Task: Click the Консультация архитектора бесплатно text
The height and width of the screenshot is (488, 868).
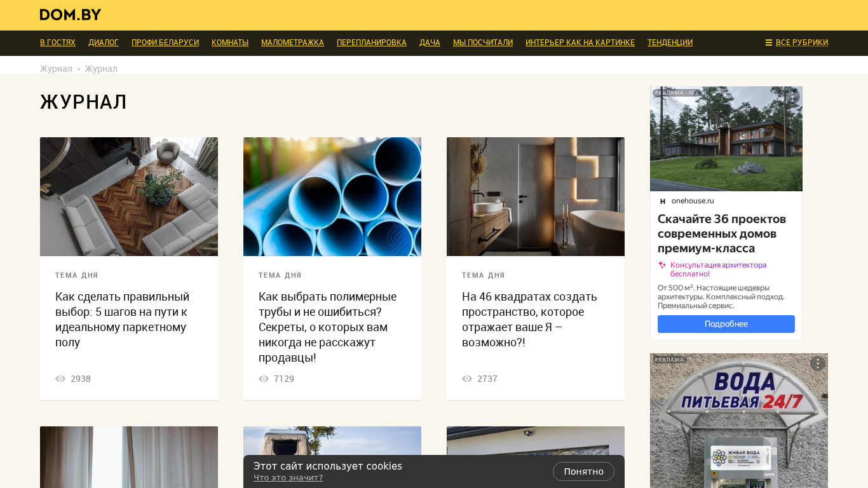Action: click(718, 269)
